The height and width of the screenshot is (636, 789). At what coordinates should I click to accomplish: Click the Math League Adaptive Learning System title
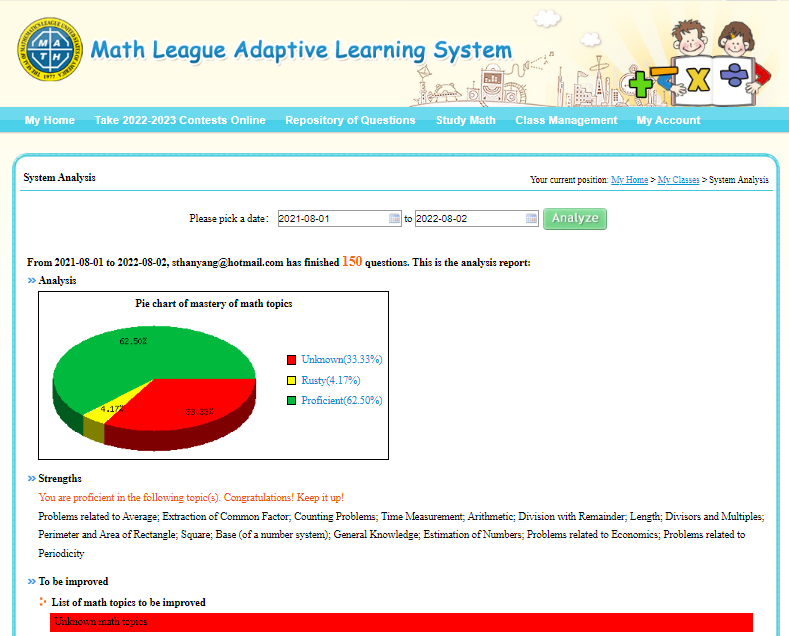point(301,50)
